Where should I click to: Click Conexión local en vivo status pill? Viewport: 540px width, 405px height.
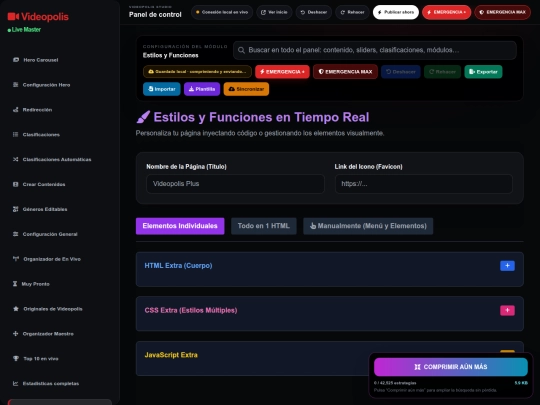pyautogui.click(x=222, y=12)
